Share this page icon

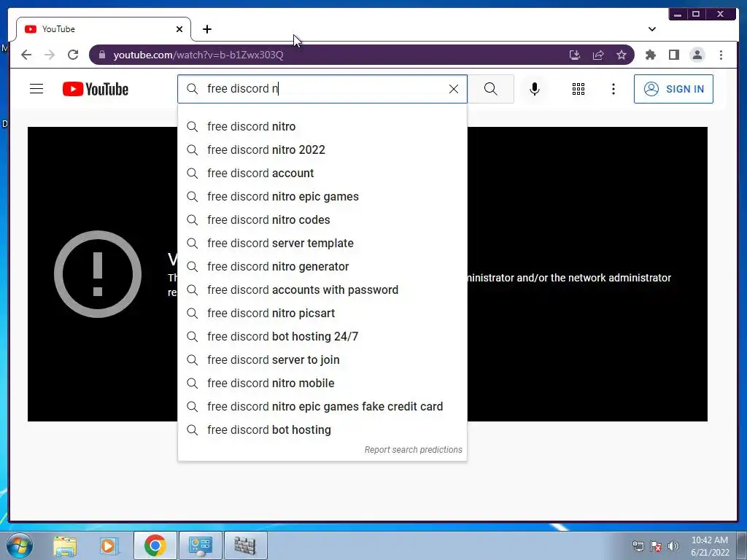click(598, 55)
